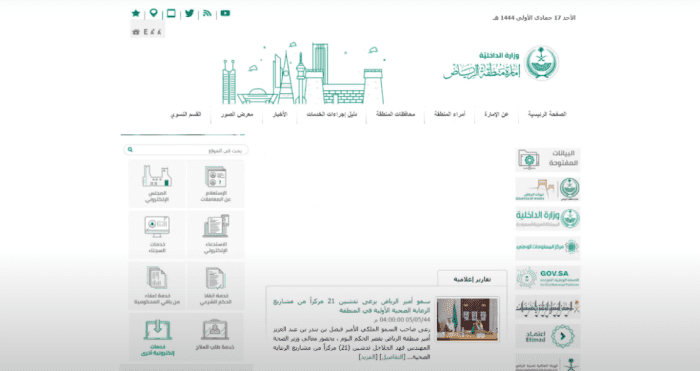Click the mobile device icon in top bar
700x371 pixels.
[x=171, y=13]
